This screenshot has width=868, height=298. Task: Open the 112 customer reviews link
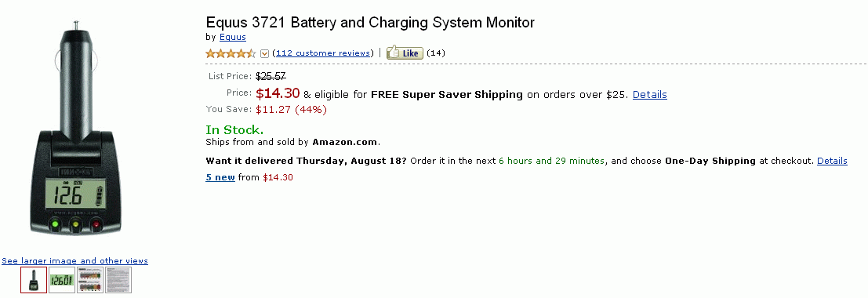[323, 53]
